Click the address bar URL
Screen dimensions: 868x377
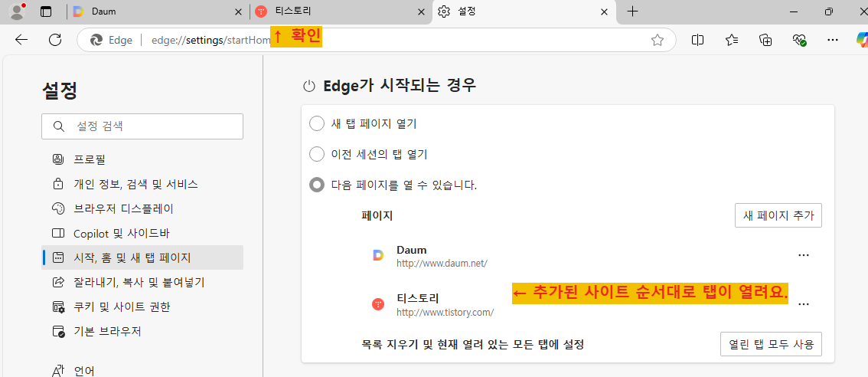[210, 40]
